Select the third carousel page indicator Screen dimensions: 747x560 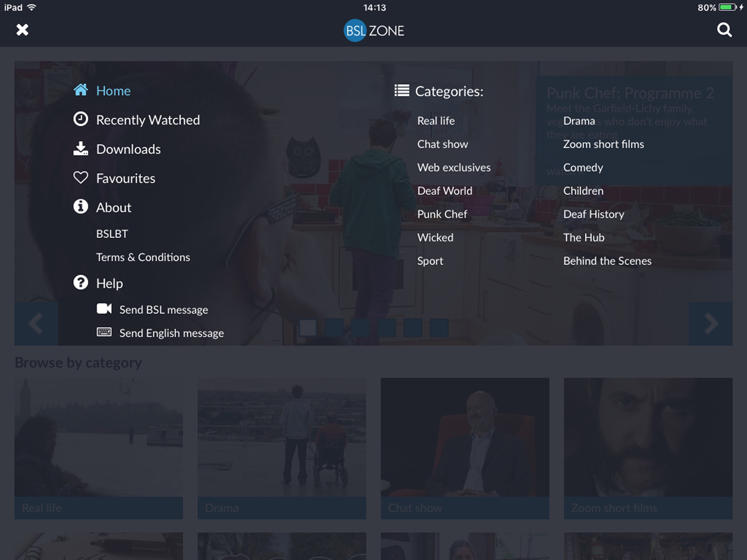click(360, 328)
